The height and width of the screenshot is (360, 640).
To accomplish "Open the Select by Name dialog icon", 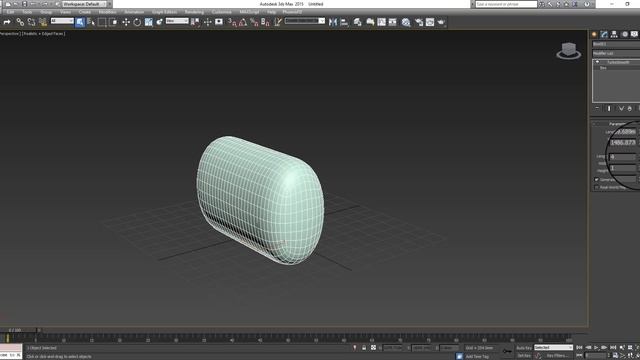I will tap(91, 22).
